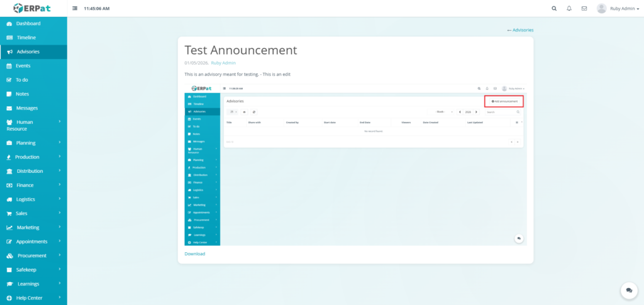Expand the Human Resource submenu

[60, 121]
